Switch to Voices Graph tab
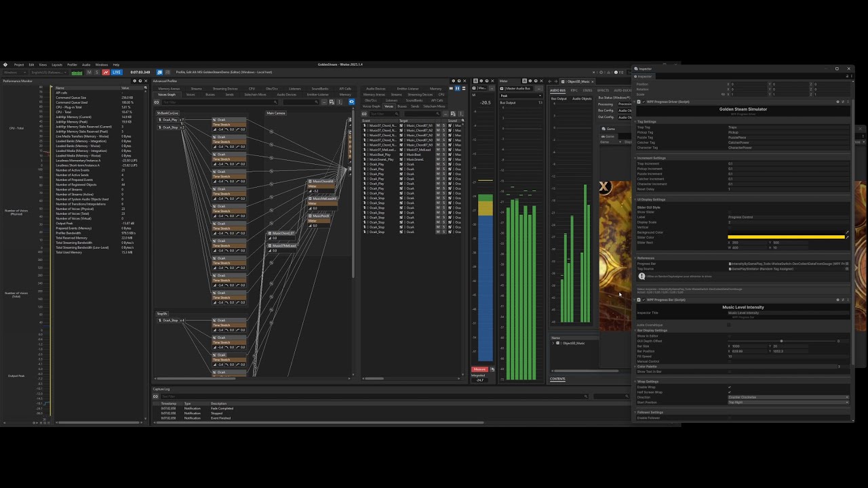Image resolution: width=868 pixels, height=488 pixels. tap(167, 94)
